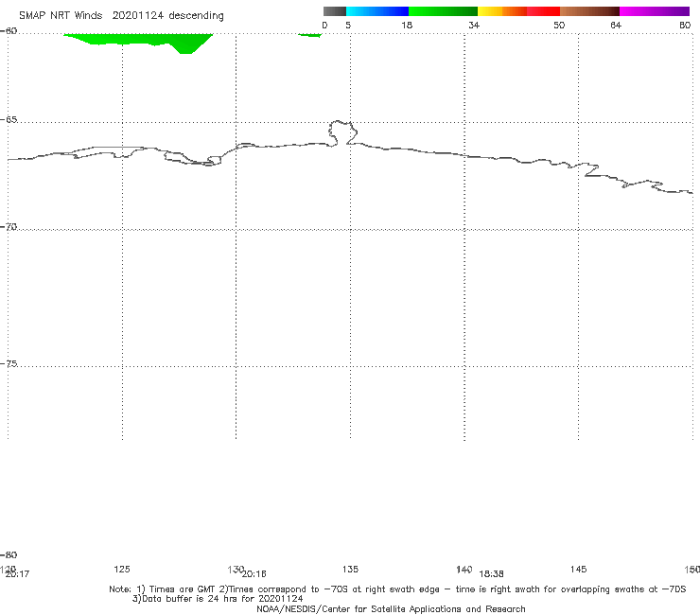Click the swath time '18:38'
Screen dimensions: 700x615
coord(491,574)
